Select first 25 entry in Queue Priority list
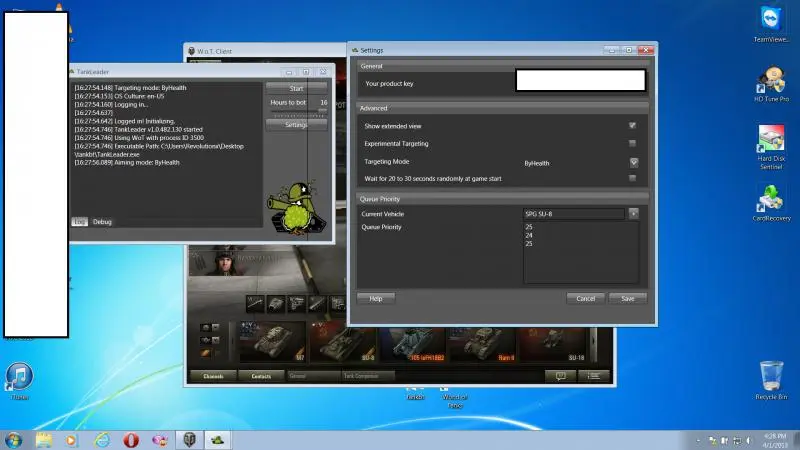The height and width of the screenshot is (450, 800). click(x=529, y=227)
